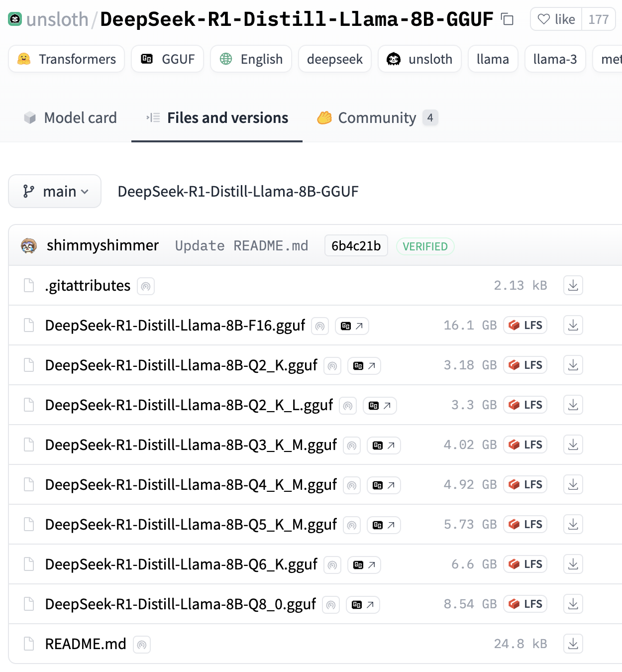The width and height of the screenshot is (622, 672).
Task: Download the Q4_K_M.gguf file
Action: [x=573, y=485]
